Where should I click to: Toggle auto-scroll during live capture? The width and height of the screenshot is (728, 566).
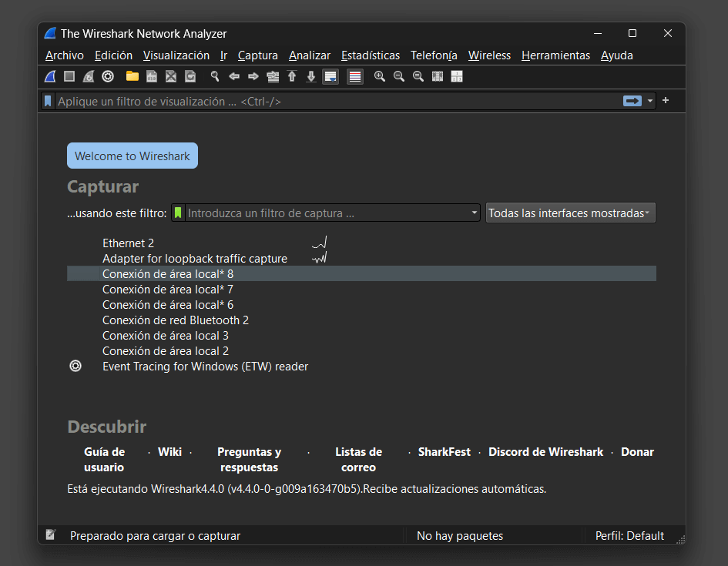330,76
